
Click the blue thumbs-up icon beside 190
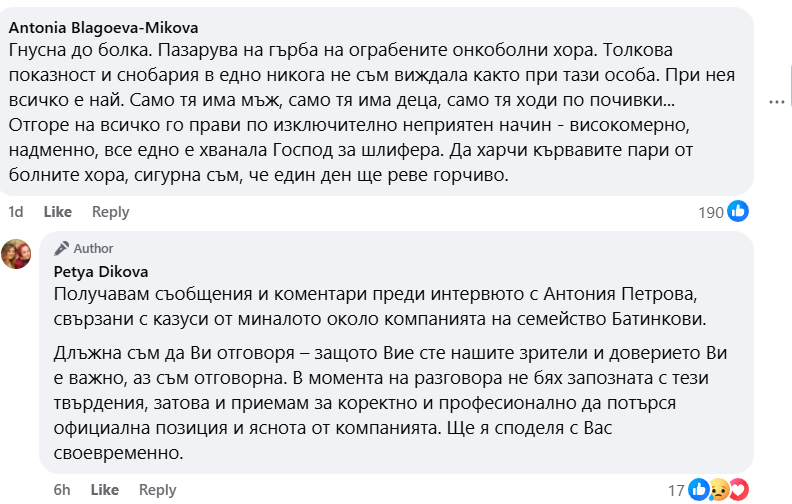[738, 211]
